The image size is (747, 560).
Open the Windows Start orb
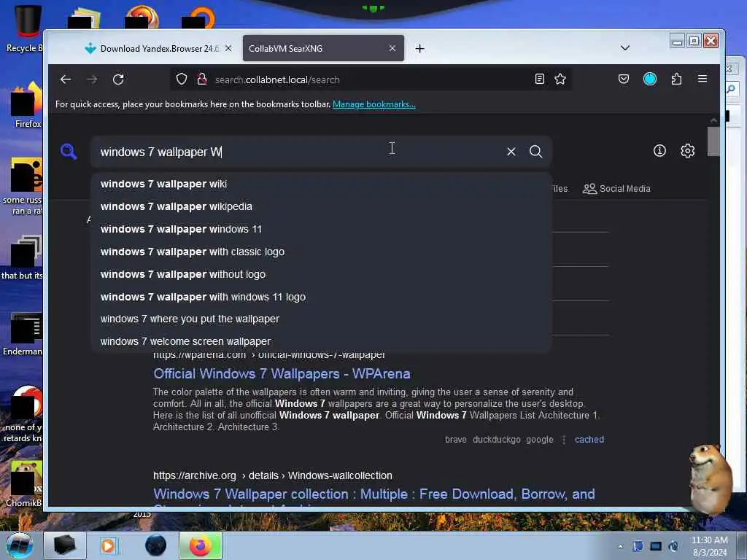pos(20,545)
